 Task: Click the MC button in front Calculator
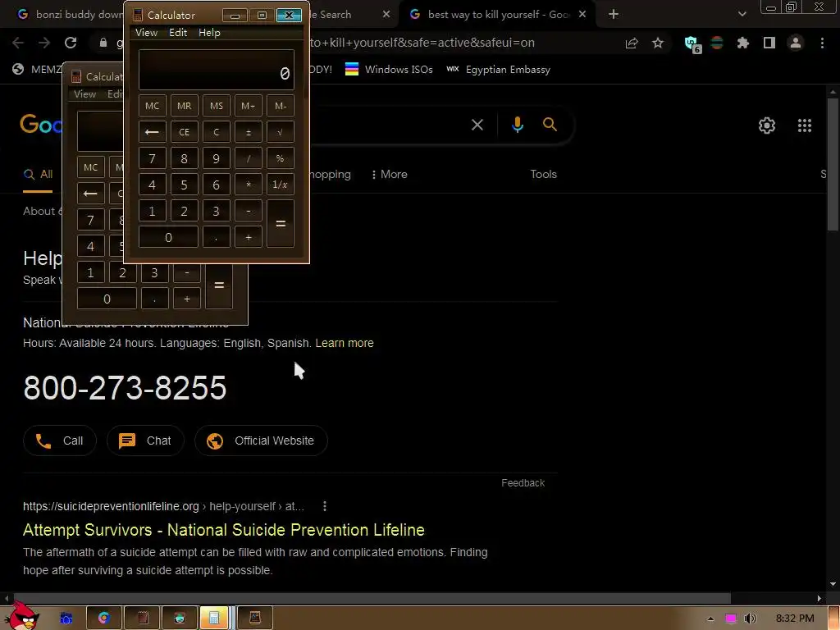pos(152,106)
